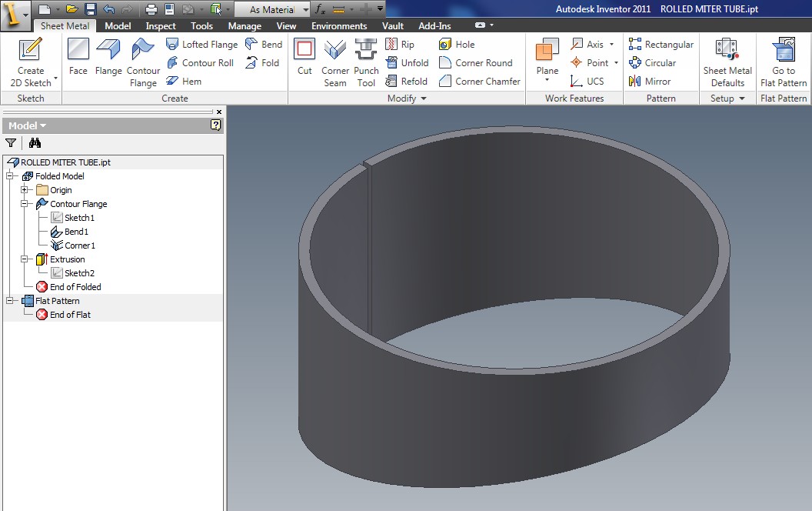Click the Lofted Flange button
The image size is (812, 511).
pos(201,45)
